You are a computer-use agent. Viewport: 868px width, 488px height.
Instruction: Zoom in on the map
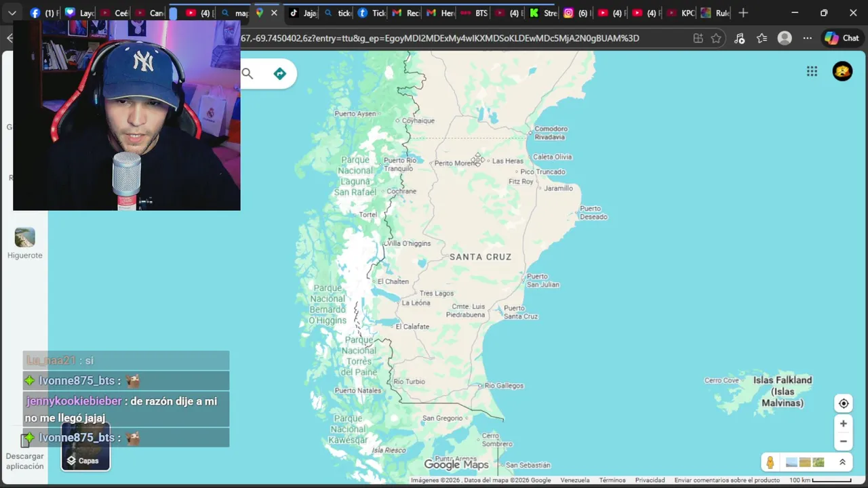(844, 424)
